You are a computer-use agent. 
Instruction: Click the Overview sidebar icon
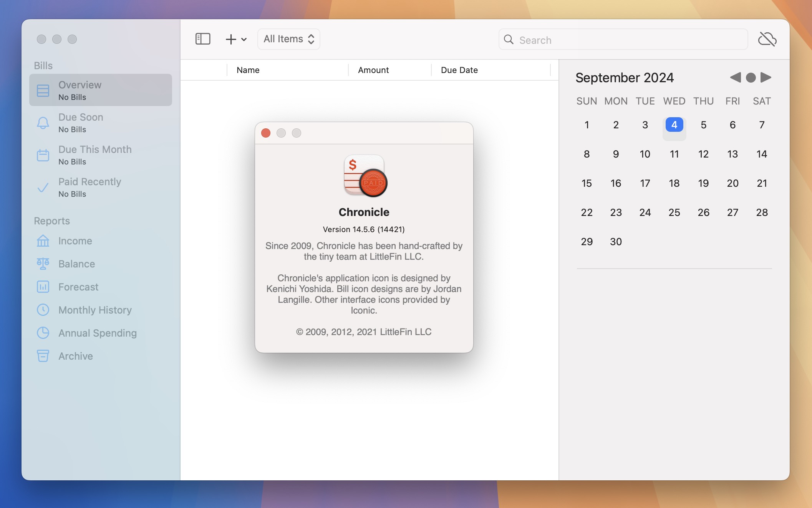(x=43, y=90)
